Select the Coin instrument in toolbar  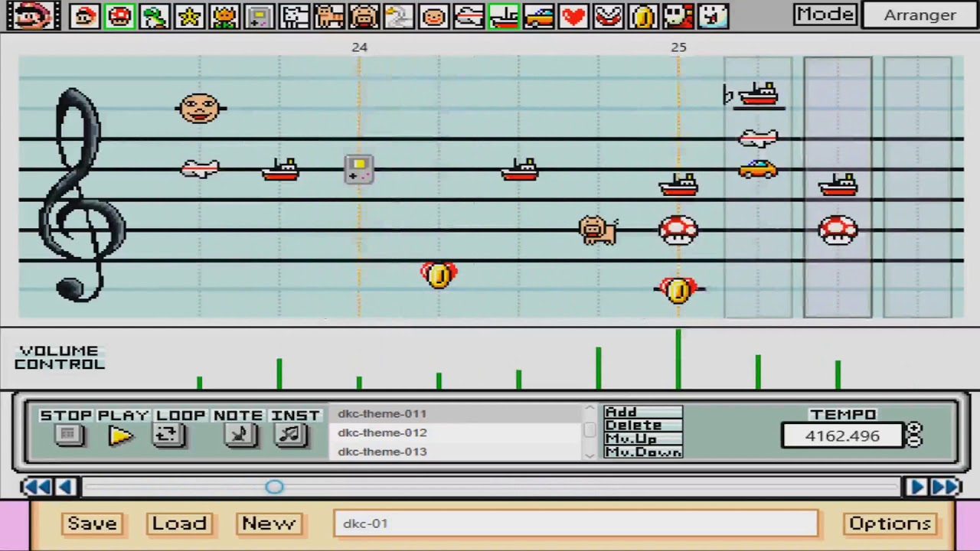(x=643, y=15)
